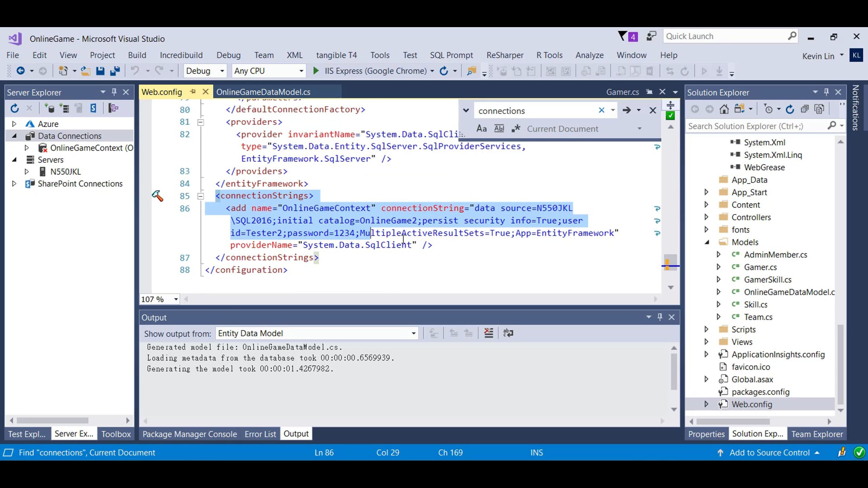Refresh the Server Explorer connections
This screenshot has width=868, height=488.
(14, 108)
